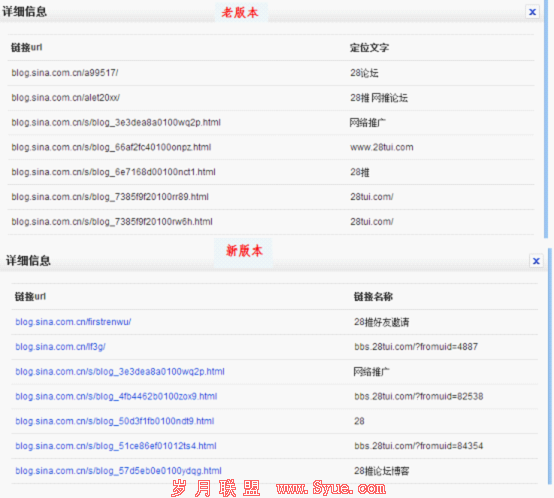
Task: Select anchor text www.28tui.com
Action: 382,147
